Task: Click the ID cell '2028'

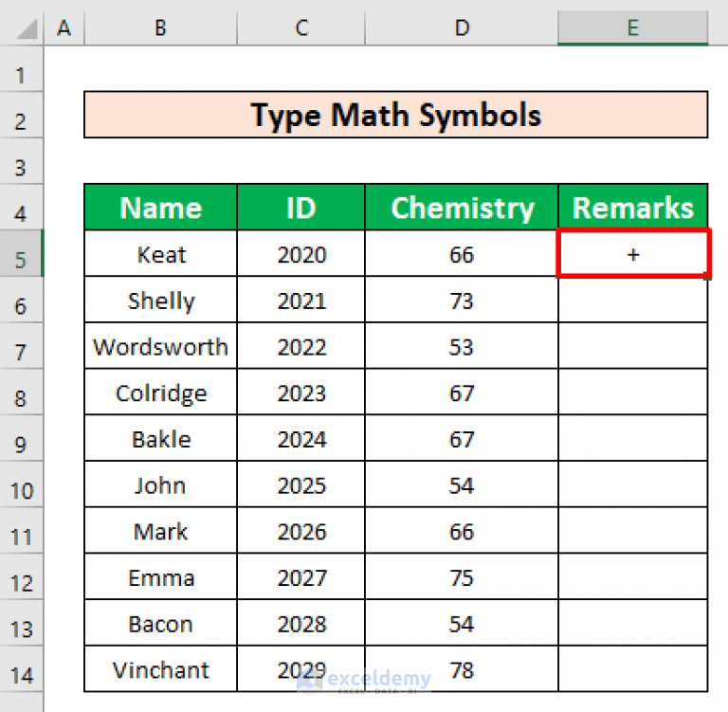Action: click(301, 623)
